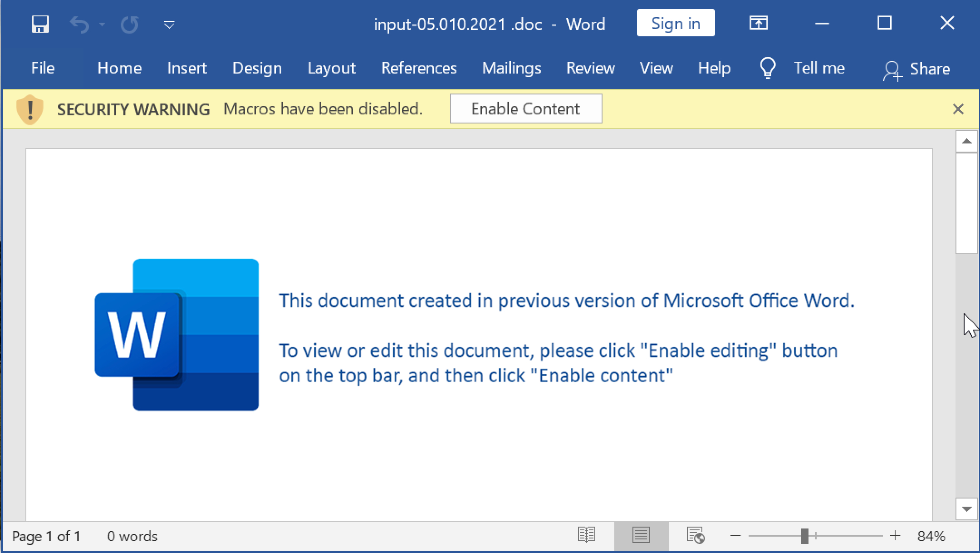Click the Tell me lightbulb icon
The width and height of the screenshot is (980, 553).
[767, 69]
